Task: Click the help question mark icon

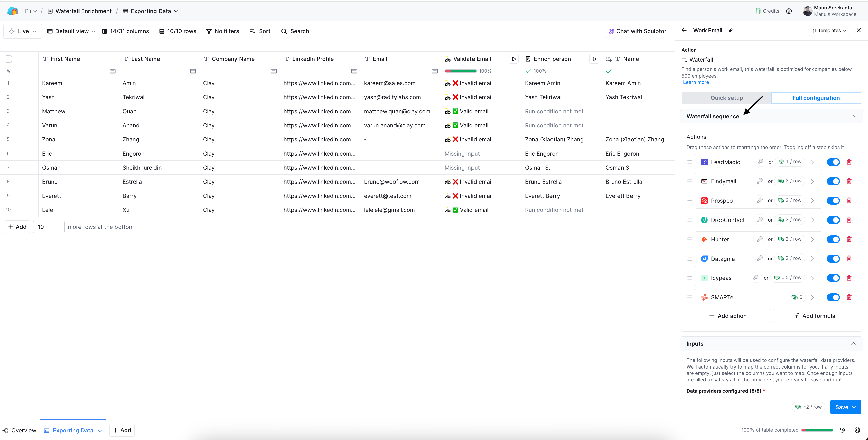Action: tap(789, 11)
